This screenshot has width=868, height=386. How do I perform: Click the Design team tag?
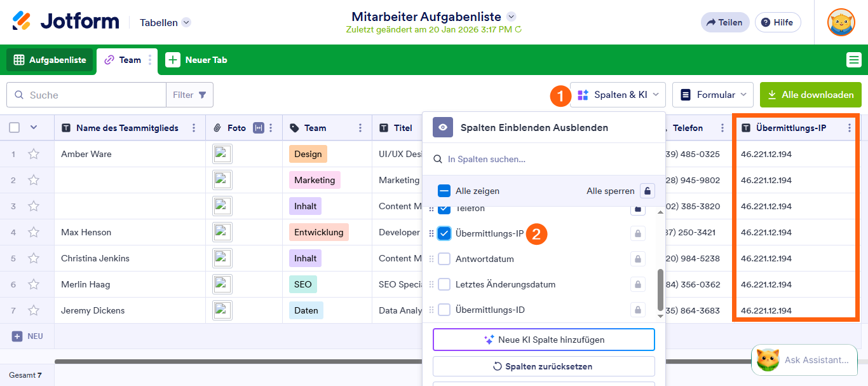coord(308,154)
